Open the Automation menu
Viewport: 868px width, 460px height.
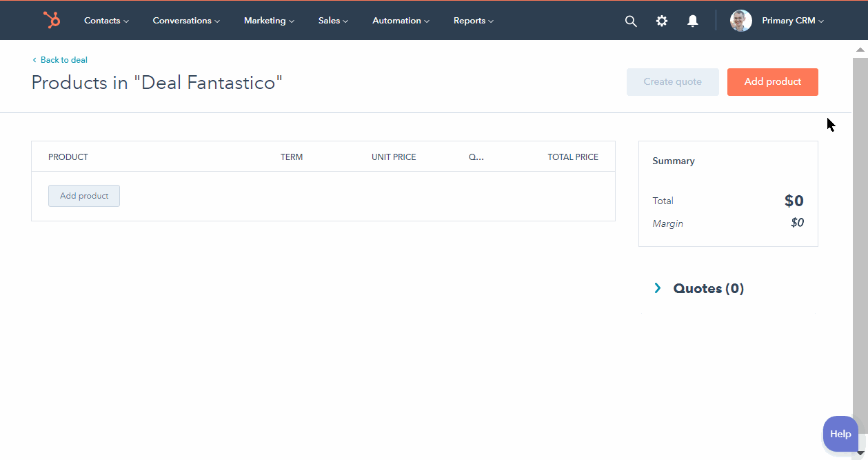[400, 21]
